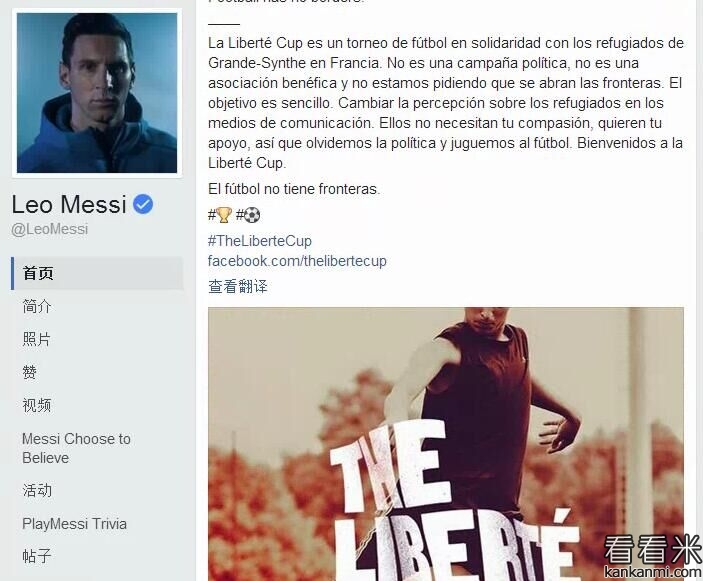This screenshot has width=703, height=581.
Task: Click the blue verified badge icon
Action: [143, 204]
